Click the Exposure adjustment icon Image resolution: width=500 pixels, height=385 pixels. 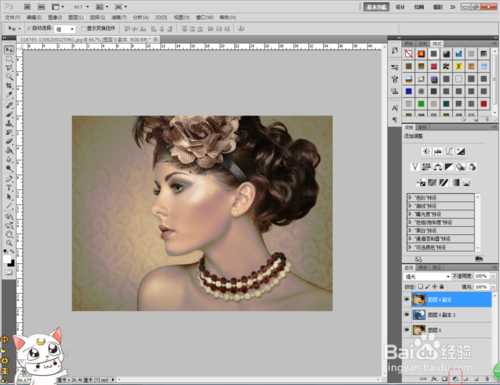[x=461, y=152]
